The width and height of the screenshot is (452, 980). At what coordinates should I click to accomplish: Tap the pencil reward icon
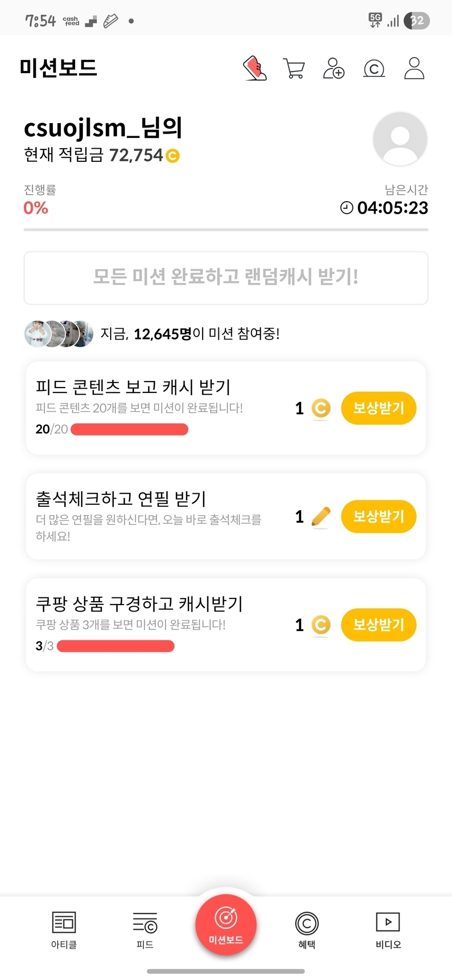[x=321, y=516]
